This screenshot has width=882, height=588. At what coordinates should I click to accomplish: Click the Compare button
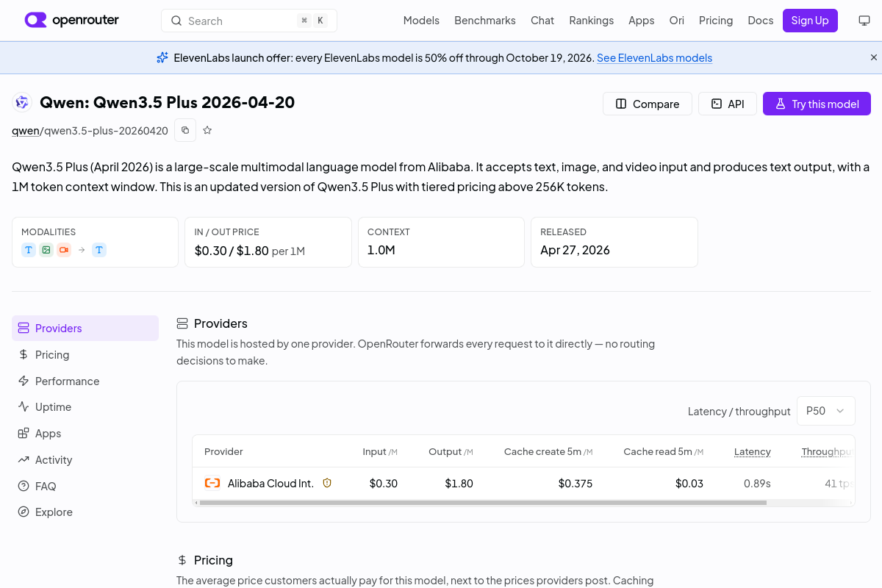point(648,104)
